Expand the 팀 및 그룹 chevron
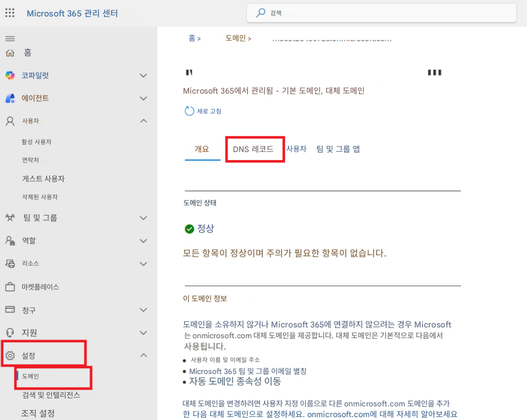 click(x=144, y=218)
